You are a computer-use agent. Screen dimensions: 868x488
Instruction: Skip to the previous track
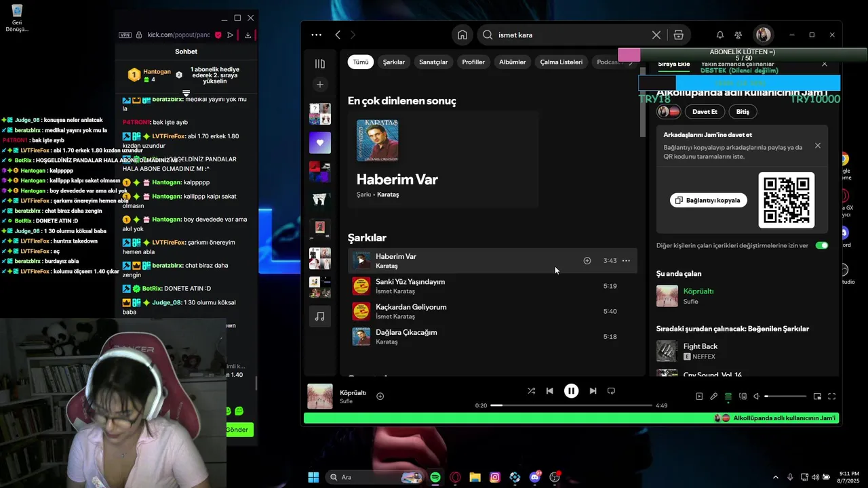tap(550, 391)
